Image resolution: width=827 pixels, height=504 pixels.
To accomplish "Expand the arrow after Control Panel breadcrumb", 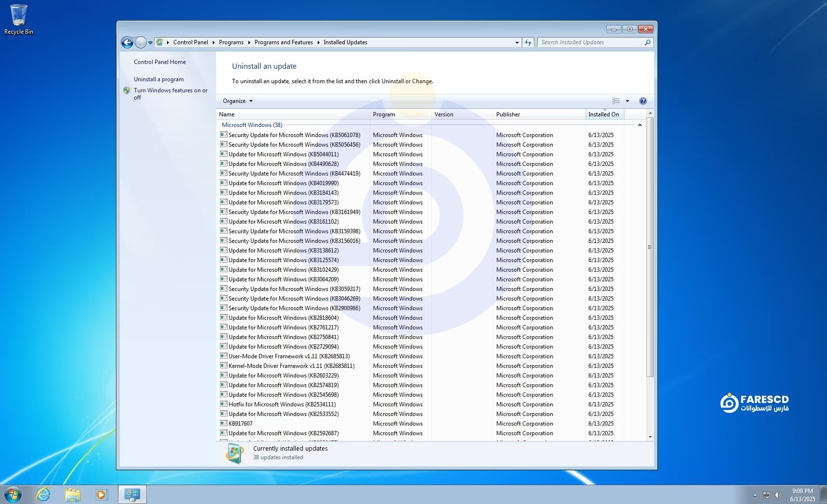I will (x=214, y=42).
